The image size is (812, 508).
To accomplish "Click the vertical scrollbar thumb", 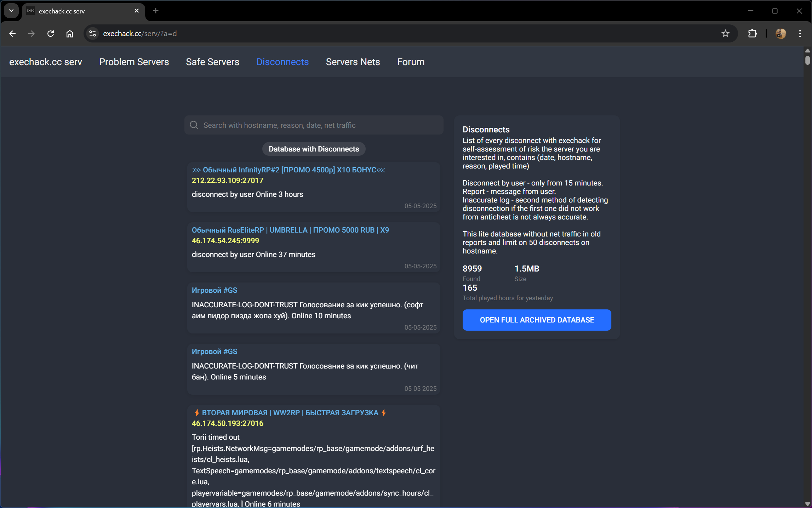I will click(x=807, y=60).
